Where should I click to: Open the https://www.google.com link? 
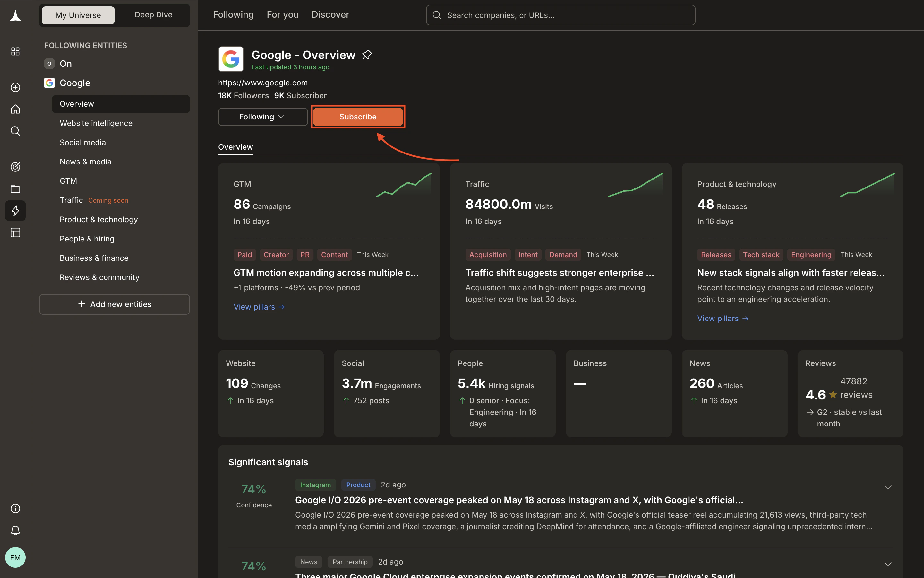(x=263, y=83)
